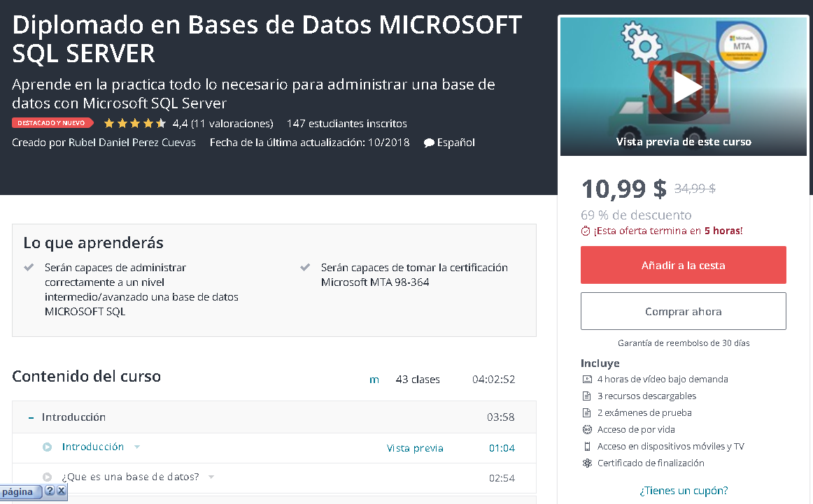Click the certificate icon beside 'Certificado de finalización'

click(586, 463)
